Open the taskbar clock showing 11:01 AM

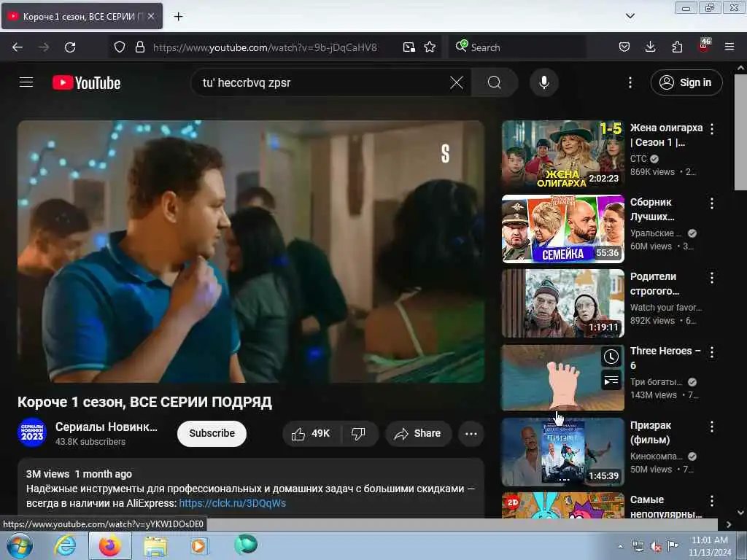709,545
